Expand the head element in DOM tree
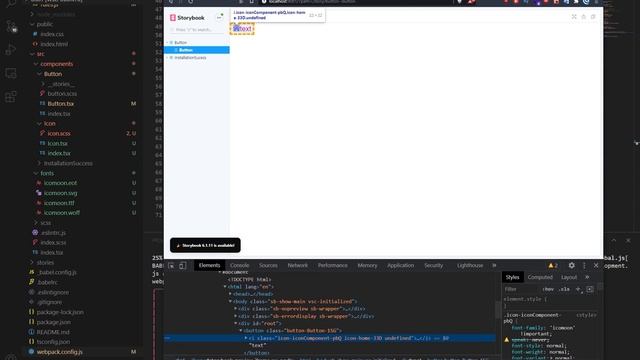Screen dimensions: 640x360 click(x=230, y=294)
